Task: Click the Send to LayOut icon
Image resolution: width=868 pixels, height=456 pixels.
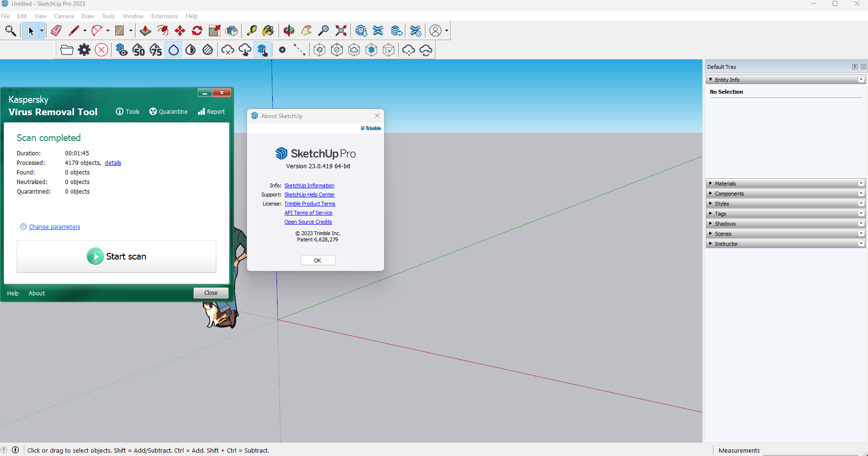Action: 397,31
